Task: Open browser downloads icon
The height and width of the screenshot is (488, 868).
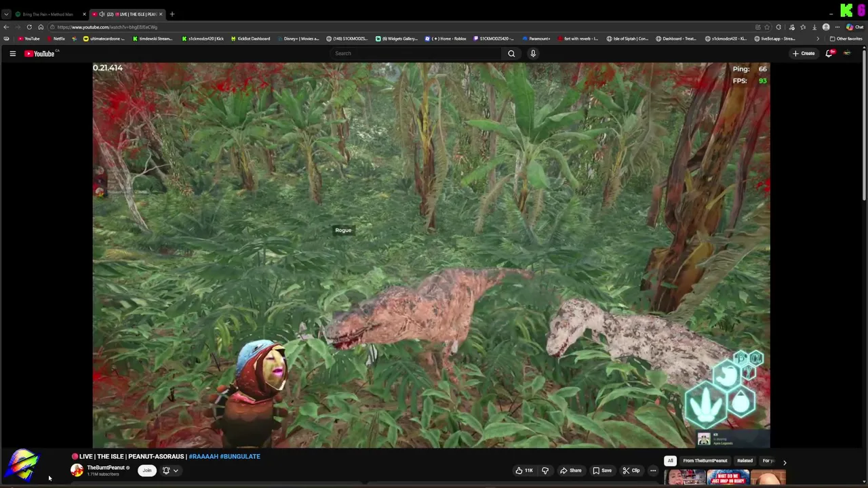Action: click(814, 27)
